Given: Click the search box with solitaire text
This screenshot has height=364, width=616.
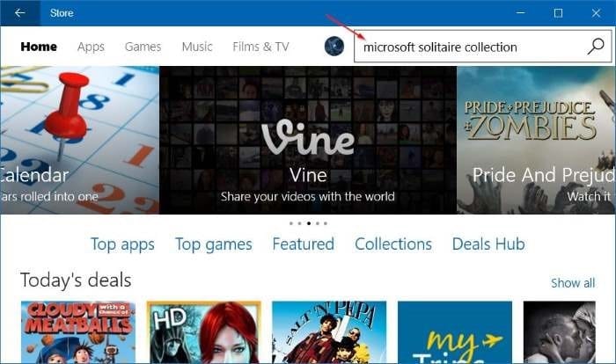Looking at the screenshot, I should click(483, 47).
